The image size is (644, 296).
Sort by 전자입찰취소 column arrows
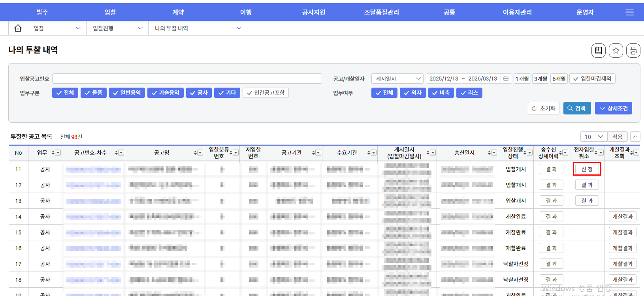(595, 153)
